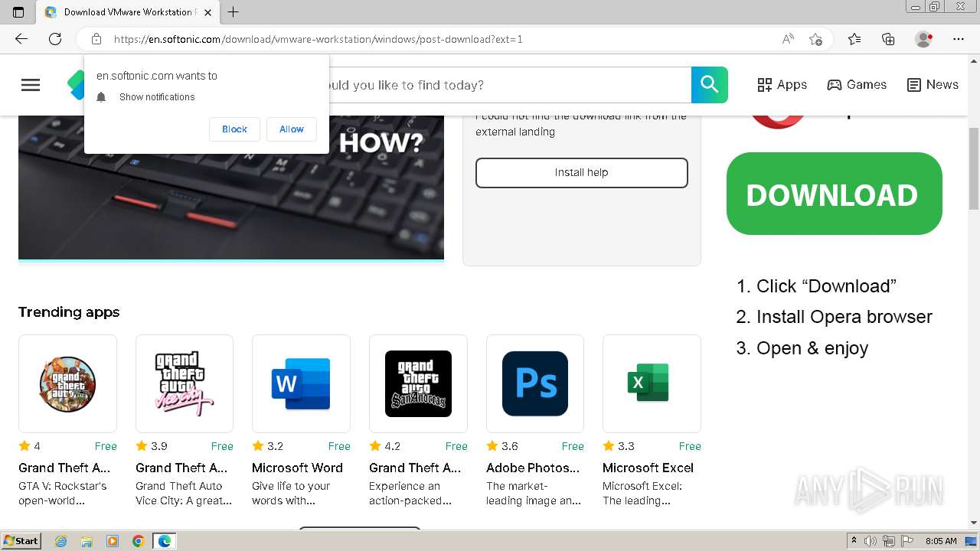Image resolution: width=980 pixels, height=551 pixels.
Task: Block notifications from en.softonic.com
Action: coord(234,129)
